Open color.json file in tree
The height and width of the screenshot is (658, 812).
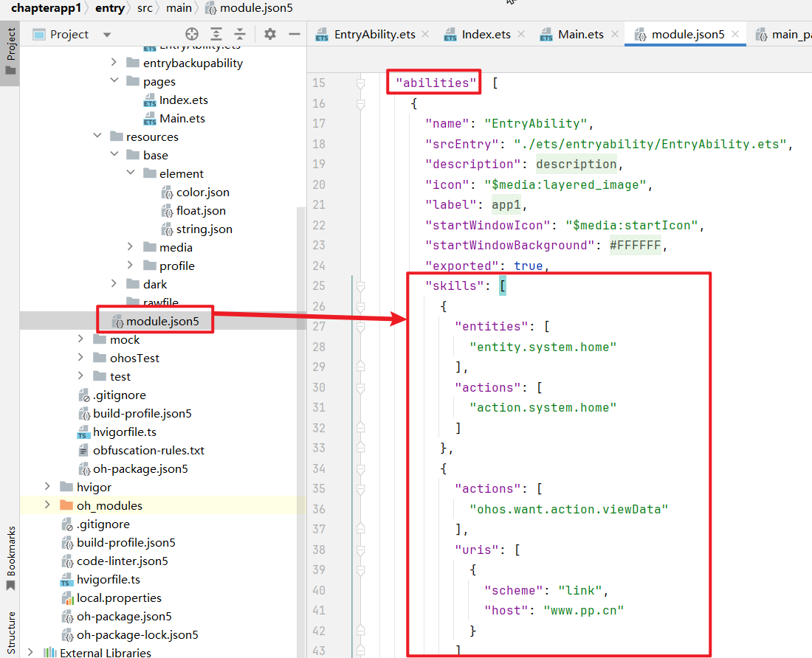pyautogui.click(x=202, y=193)
